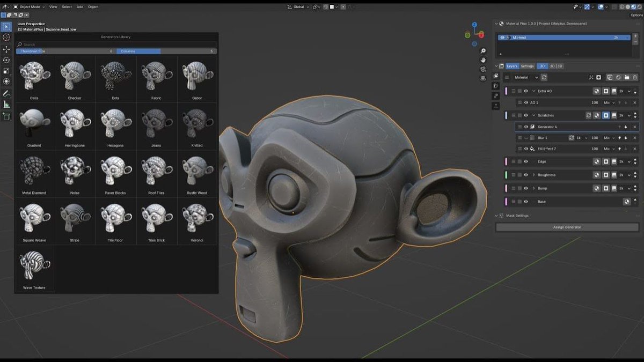Click the delete trash icon in layers toolbar
The width and height of the screenshot is (644, 362).
click(635, 77)
